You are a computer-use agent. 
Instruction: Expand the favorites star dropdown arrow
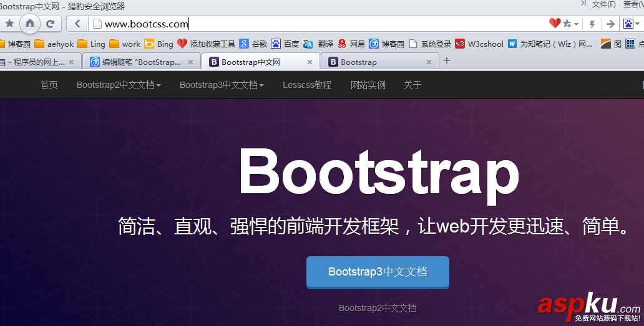576,24
